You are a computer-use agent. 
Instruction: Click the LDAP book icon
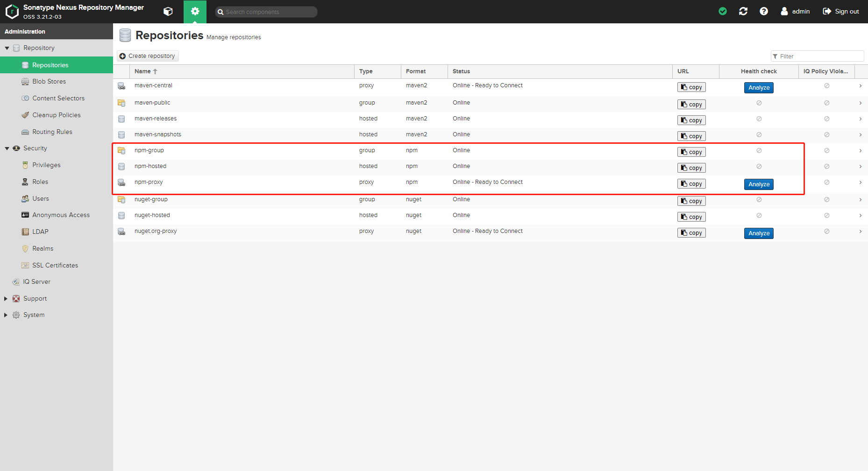[25, 232]
